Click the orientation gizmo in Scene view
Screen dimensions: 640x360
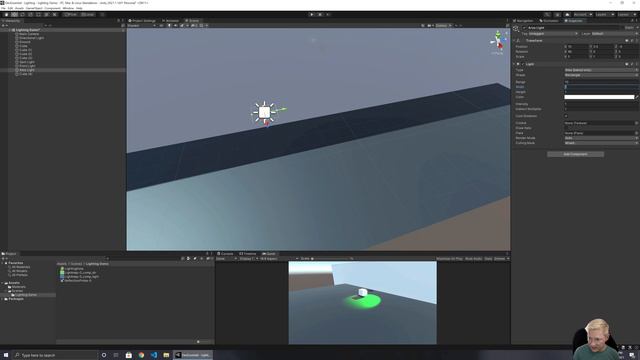pos(498,42)
